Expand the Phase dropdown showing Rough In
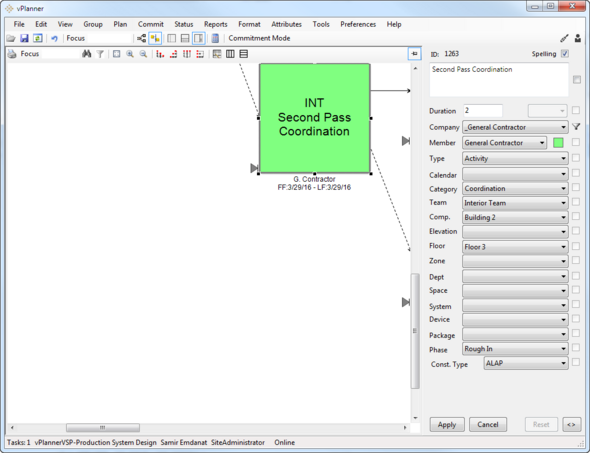The height and width of the screenshot is (453, 590). [515, 349]
